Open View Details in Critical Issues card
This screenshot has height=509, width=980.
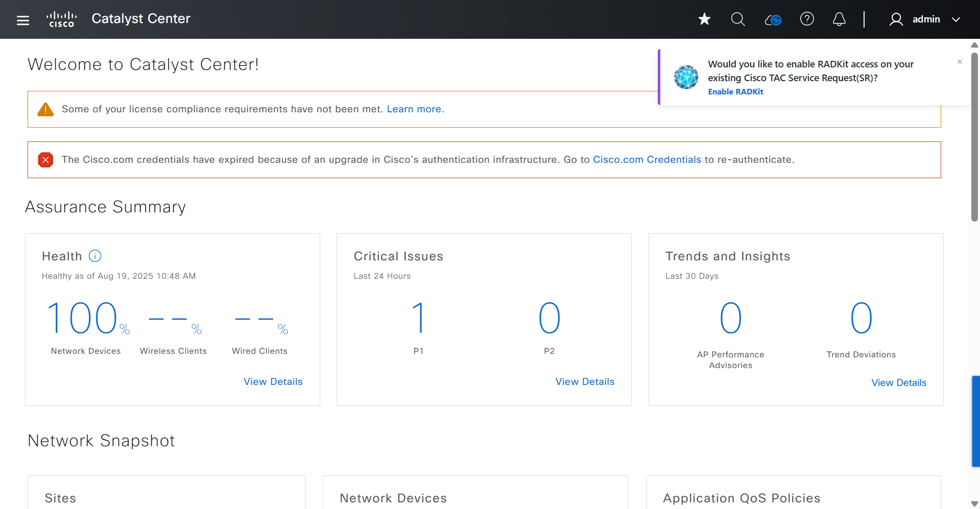[585, 382]
